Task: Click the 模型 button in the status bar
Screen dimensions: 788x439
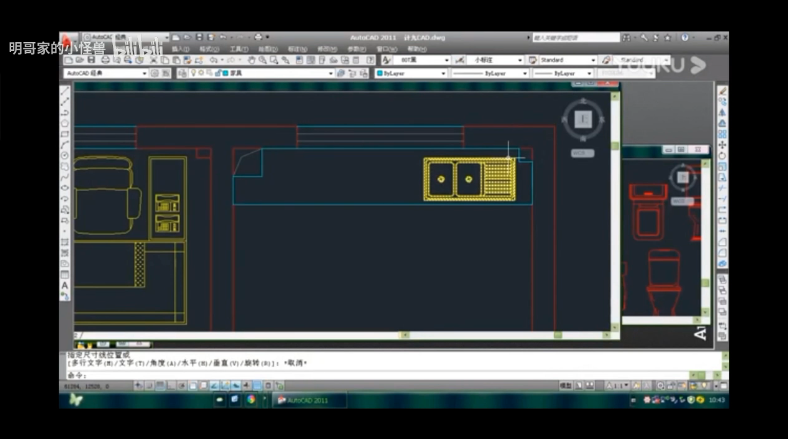Action: tap(566, 385)
